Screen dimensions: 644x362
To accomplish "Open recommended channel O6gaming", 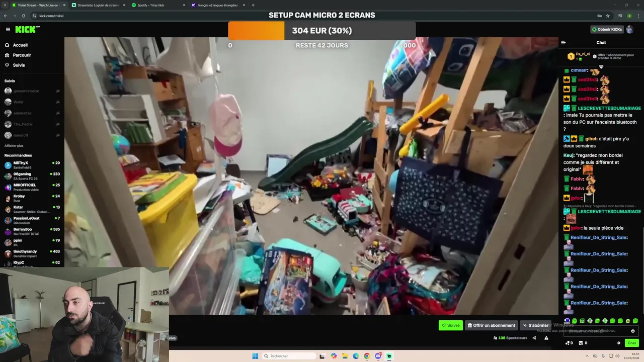I will click(x=32, y=176).
